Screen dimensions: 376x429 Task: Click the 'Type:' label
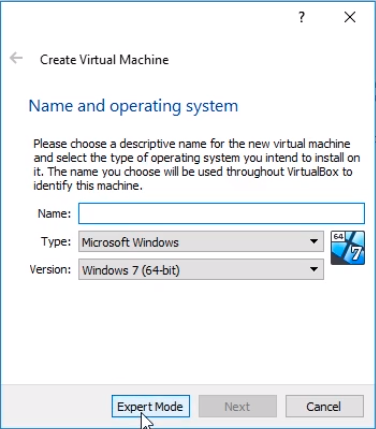coord(56,241)
